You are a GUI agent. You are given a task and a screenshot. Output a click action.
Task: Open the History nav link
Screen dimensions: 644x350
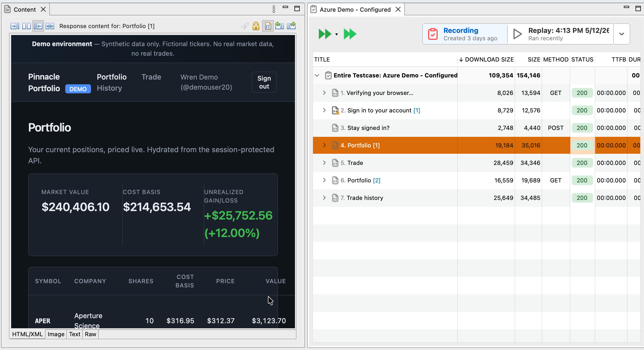tap(109, 88)
